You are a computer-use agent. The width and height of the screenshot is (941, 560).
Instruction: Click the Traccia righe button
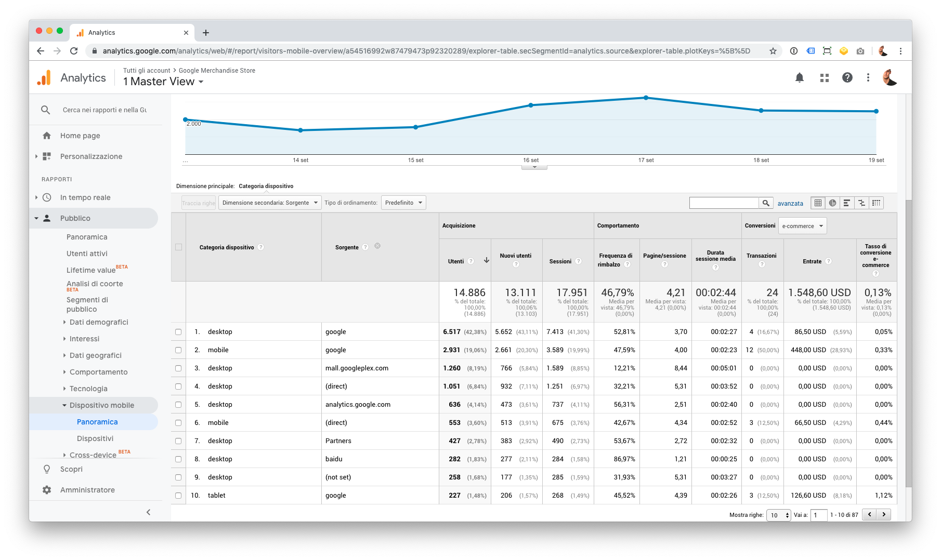pos(199,203)
